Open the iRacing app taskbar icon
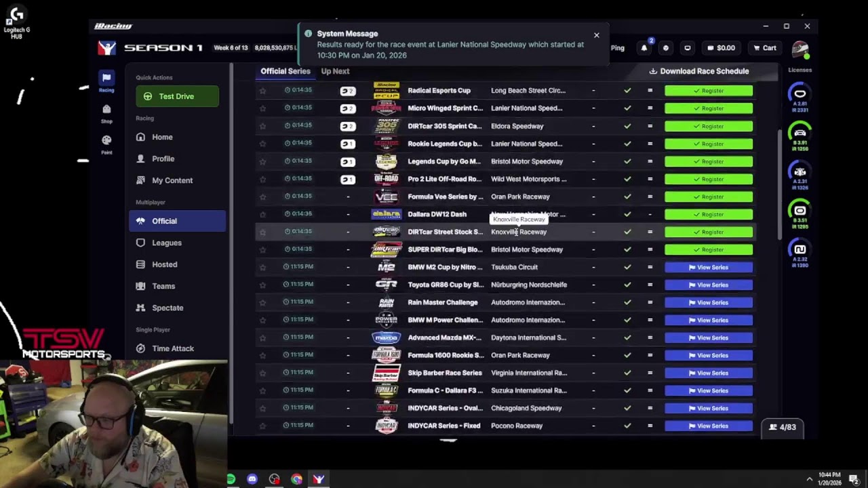 pos(319,479)
